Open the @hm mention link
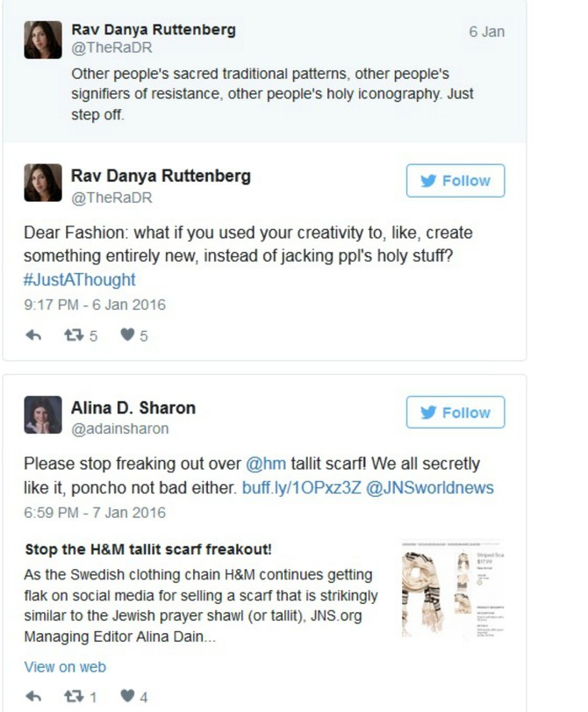This screenshot has width=588, height=712. (266, 464)
